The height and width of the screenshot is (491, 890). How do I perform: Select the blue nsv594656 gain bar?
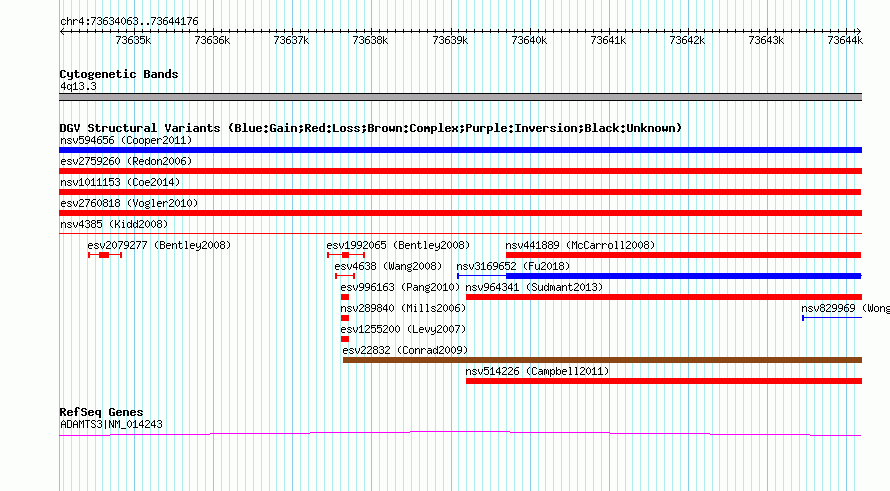(x=460, y=150)
